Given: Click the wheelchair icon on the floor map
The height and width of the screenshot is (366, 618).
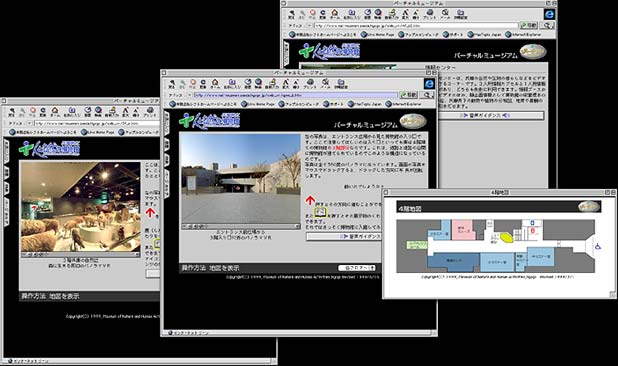Looking at the screenshot, I should coord(598,247).
